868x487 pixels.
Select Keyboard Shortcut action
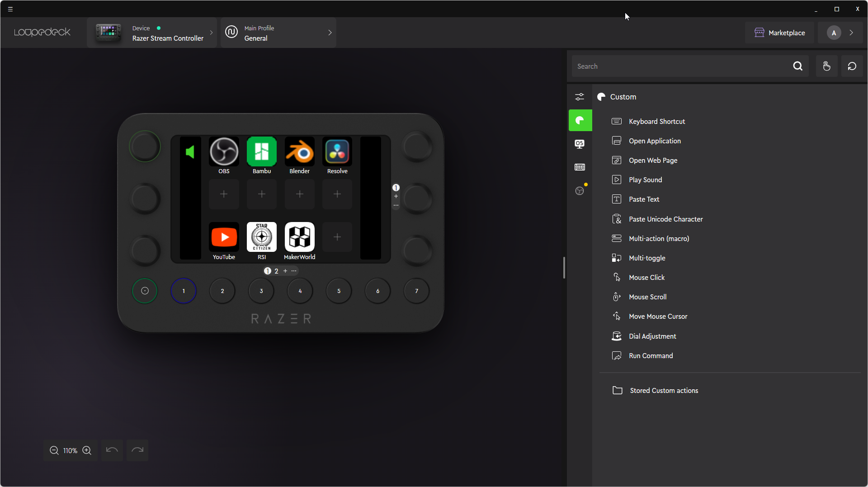[x=656, y=122]
